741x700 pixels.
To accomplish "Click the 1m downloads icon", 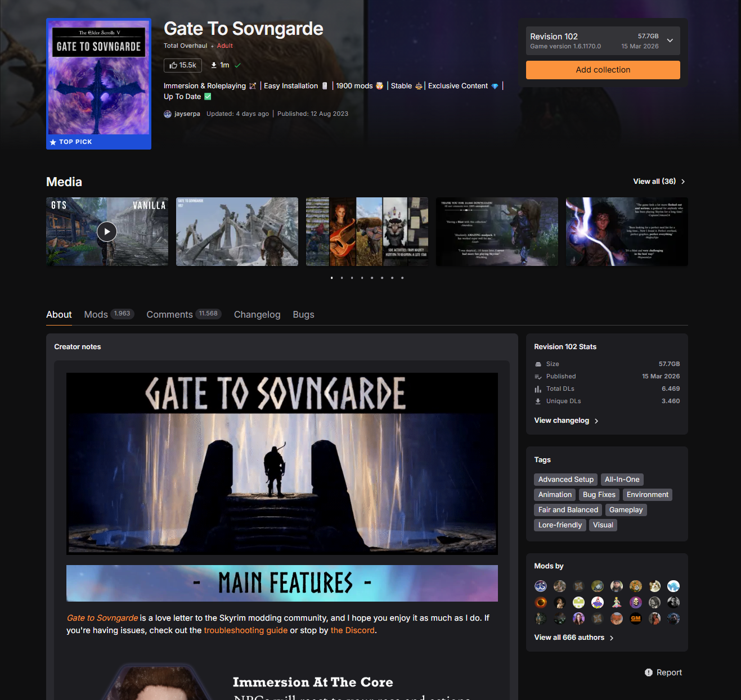I will point(214,65).
